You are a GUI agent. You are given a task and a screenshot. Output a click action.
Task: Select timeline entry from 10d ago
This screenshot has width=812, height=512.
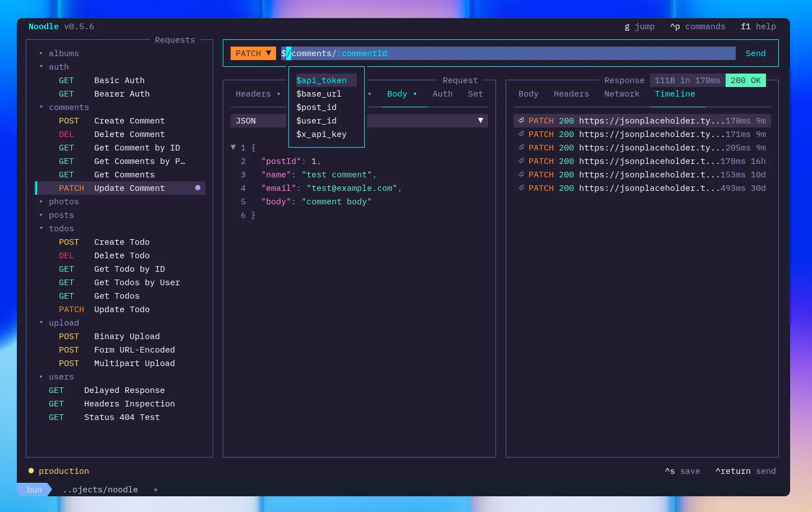click(x=642, y=175)
